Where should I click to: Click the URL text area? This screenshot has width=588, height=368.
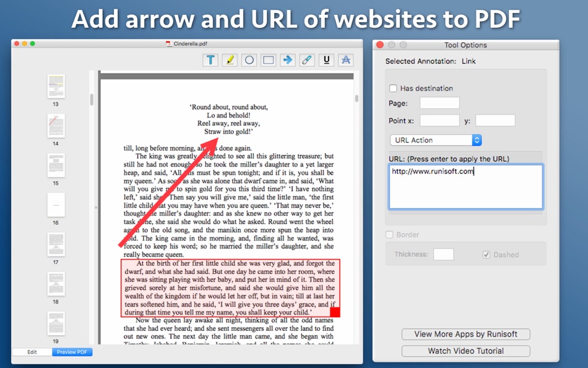click(x=465, y=186)
